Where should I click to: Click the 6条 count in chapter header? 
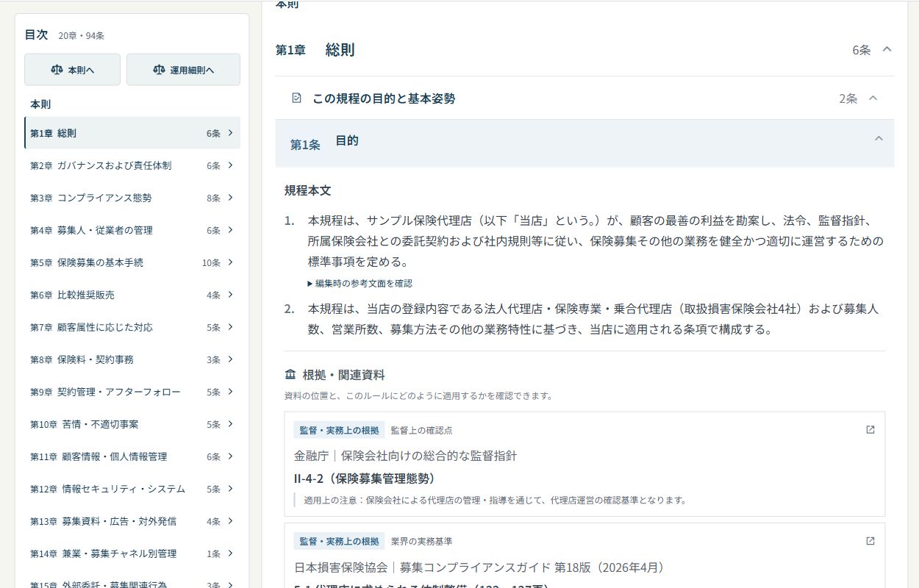[x=862, y=50]
